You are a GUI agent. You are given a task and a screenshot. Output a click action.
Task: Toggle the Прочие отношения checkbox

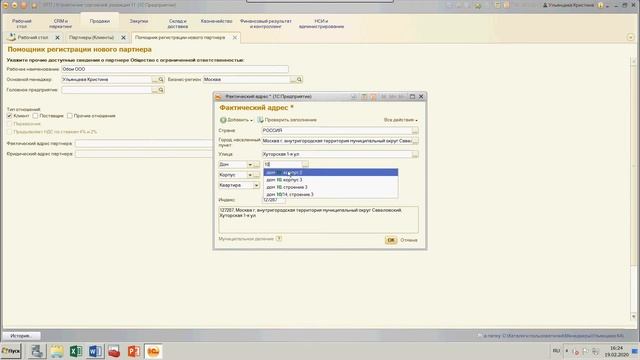(70, 116)
